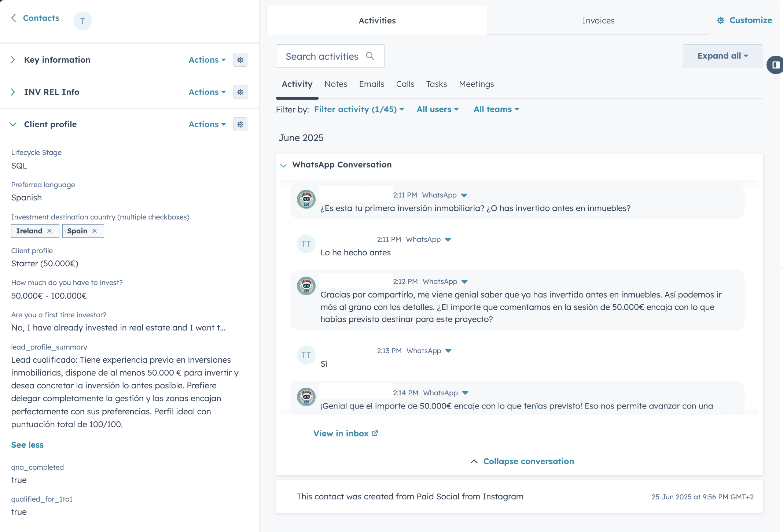This screenshot has height=532, width=783.
Task: Open the Notes tab
Action: click(x=335, y=84)
